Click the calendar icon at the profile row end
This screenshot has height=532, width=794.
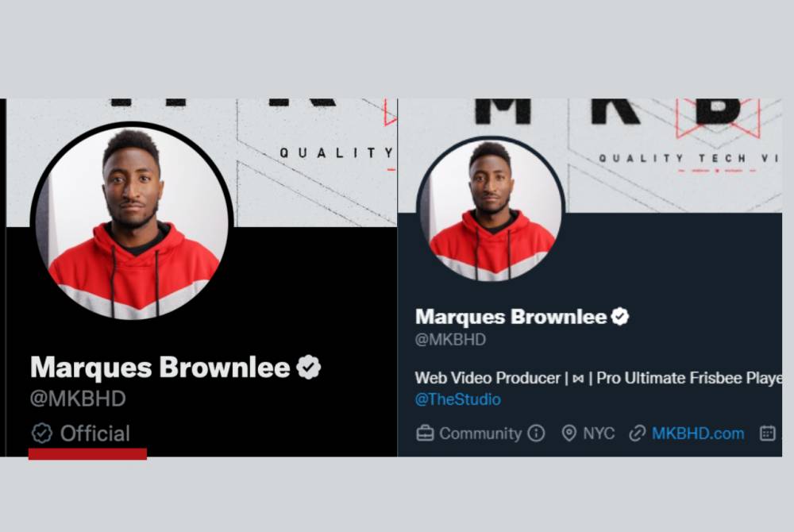(768, 434)
